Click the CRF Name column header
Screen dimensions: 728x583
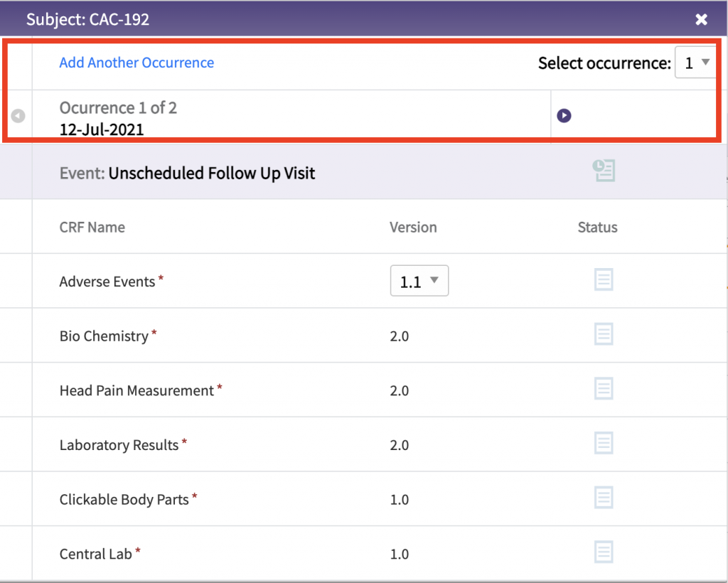pyautogui.click(x=92, y=228)
